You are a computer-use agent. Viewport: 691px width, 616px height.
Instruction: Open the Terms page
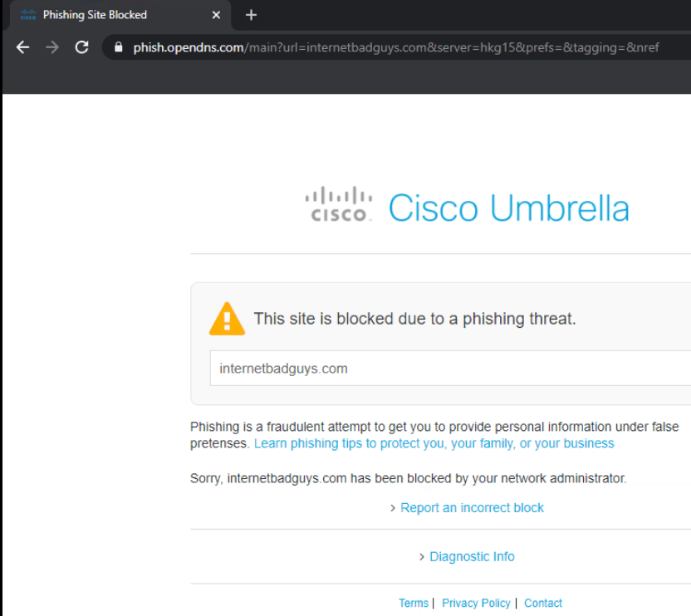[413, 603]
